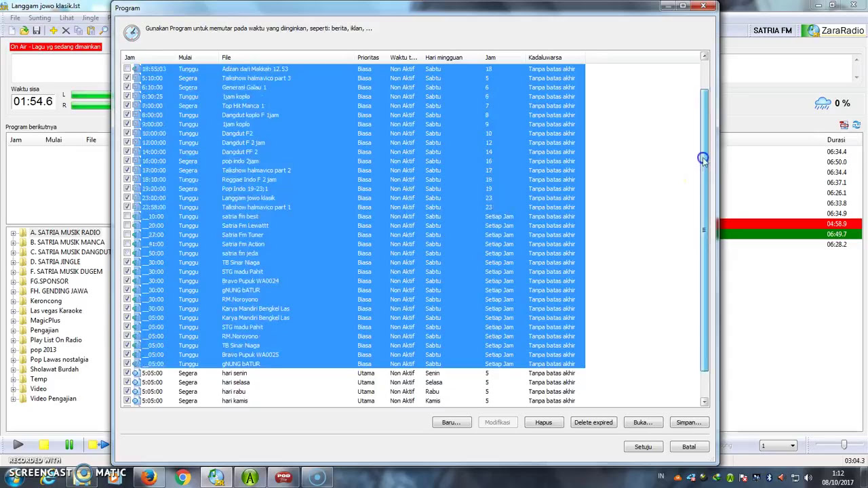The height and width of the screenshot is (488, 868).
Task: Uncheck the Talkshow halmavico part 3 program checkbox
Action: [x=127, y=78]
